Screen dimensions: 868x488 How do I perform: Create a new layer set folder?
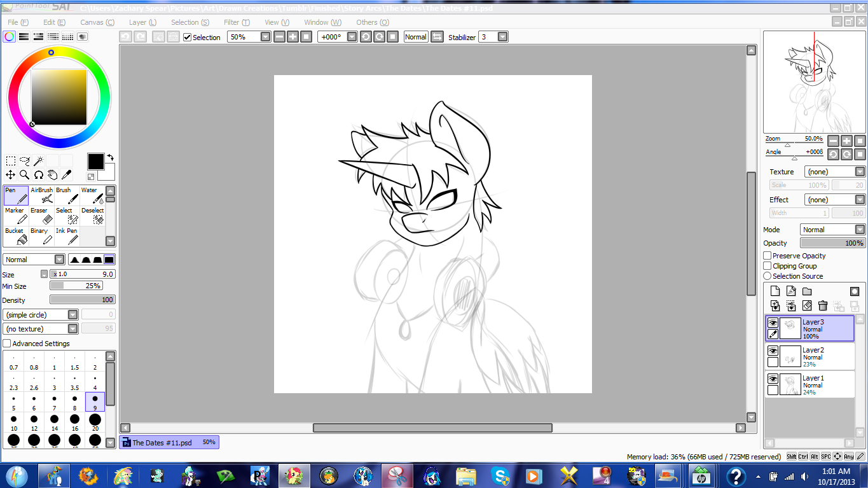[807, 291]
